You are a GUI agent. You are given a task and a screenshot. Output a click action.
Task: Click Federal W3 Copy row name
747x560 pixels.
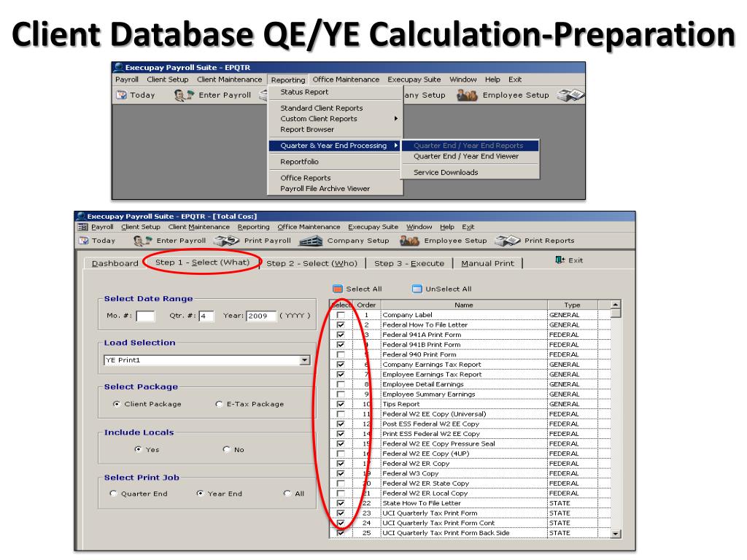point(410,473)
